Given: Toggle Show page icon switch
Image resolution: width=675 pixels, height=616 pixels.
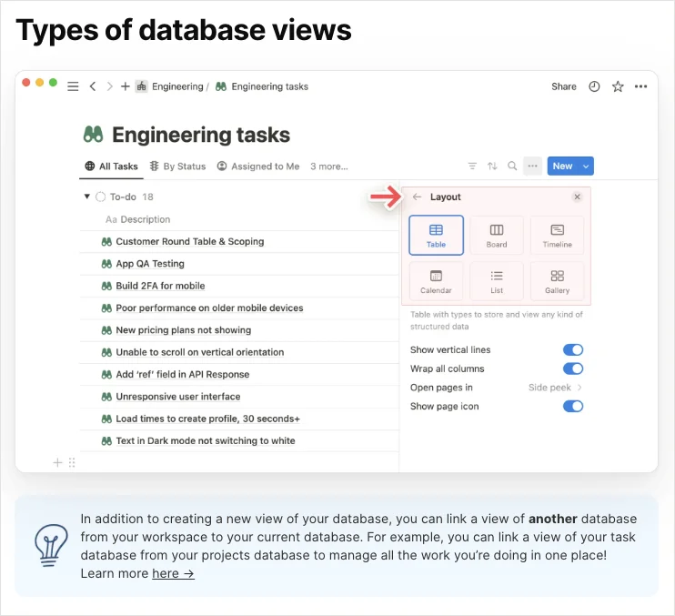Looking at the screenshot, I should [x=573, y=407].
